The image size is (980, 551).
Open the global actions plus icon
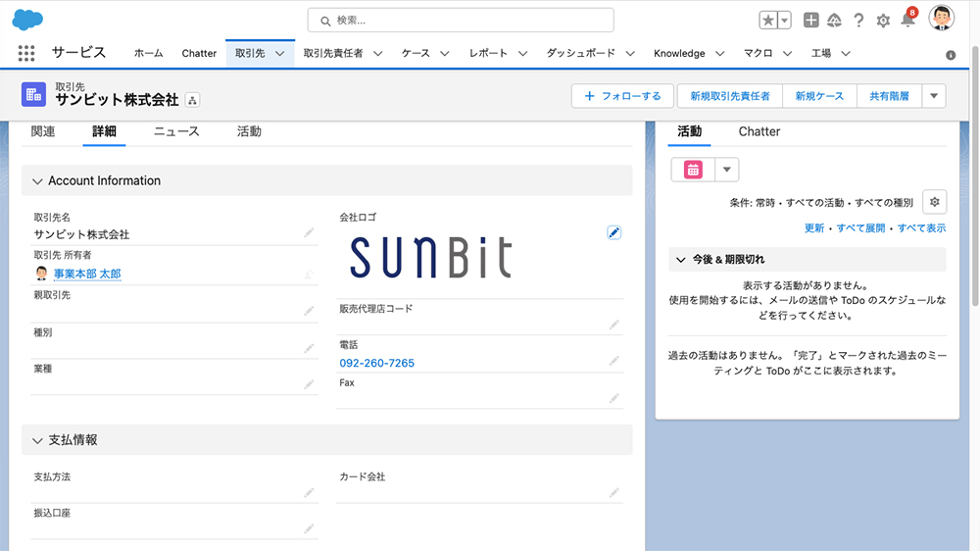(x=810, y=20)
